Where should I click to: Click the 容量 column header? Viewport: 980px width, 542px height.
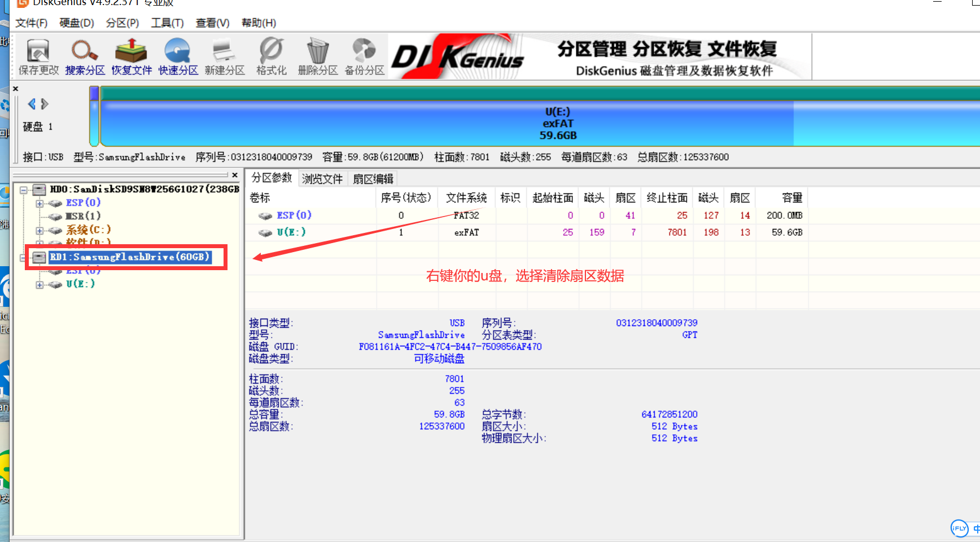coord(782,198)
